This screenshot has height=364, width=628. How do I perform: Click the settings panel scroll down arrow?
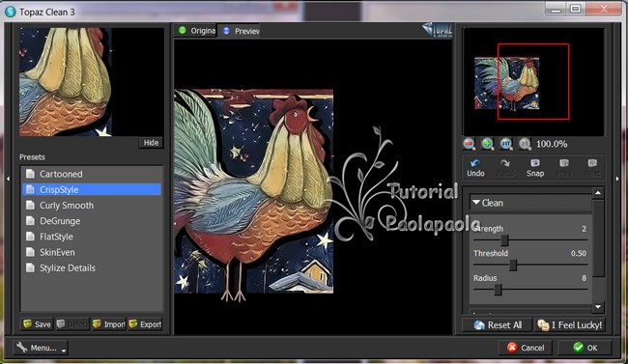coord(598,307)
